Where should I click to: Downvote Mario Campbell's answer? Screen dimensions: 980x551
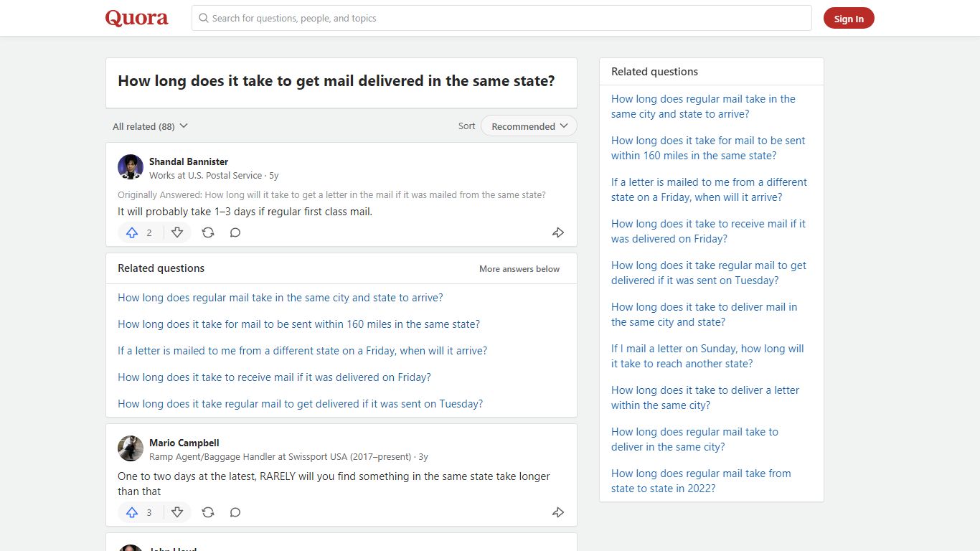click(x=177, y=512)
